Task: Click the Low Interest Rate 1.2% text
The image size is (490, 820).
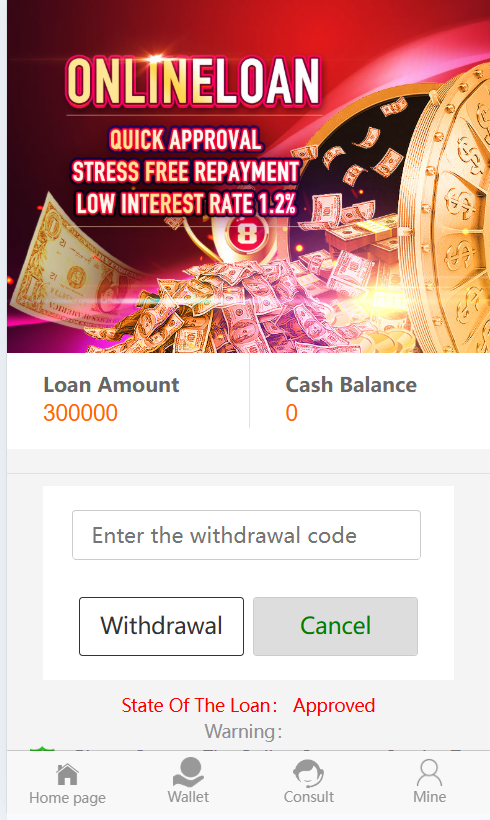Action: pyautogui.click(x=186, y=204)
